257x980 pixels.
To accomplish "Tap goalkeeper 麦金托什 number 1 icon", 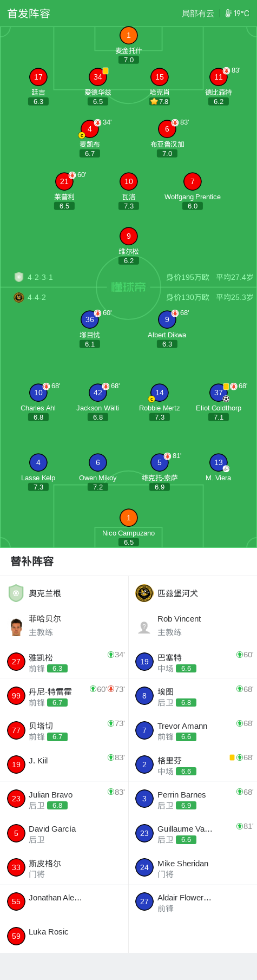I will (129, 36).
